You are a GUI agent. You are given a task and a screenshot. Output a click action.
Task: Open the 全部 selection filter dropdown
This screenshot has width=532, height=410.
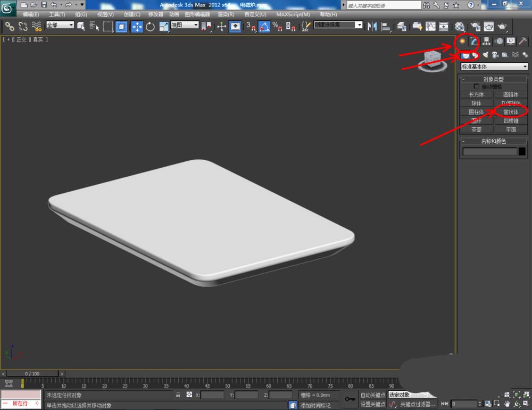point(60,25)
